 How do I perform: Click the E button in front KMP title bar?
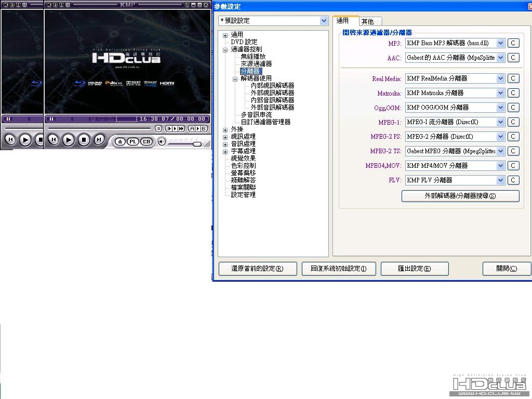click(x=55, y=5)
